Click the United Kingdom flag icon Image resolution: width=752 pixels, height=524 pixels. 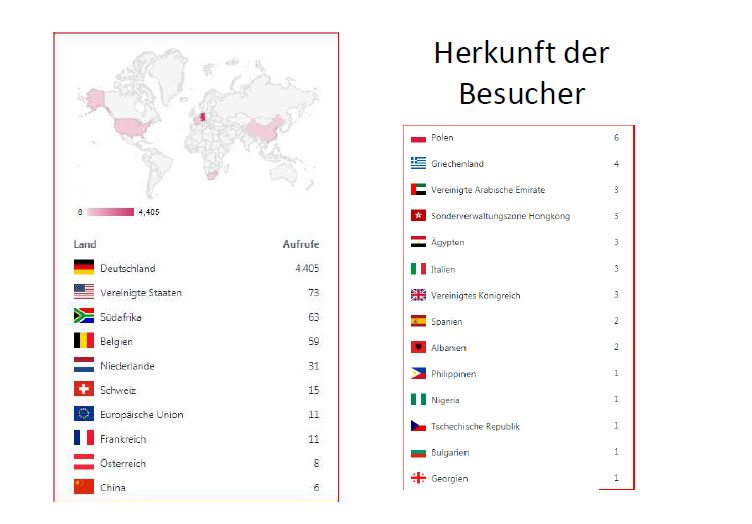418,295
